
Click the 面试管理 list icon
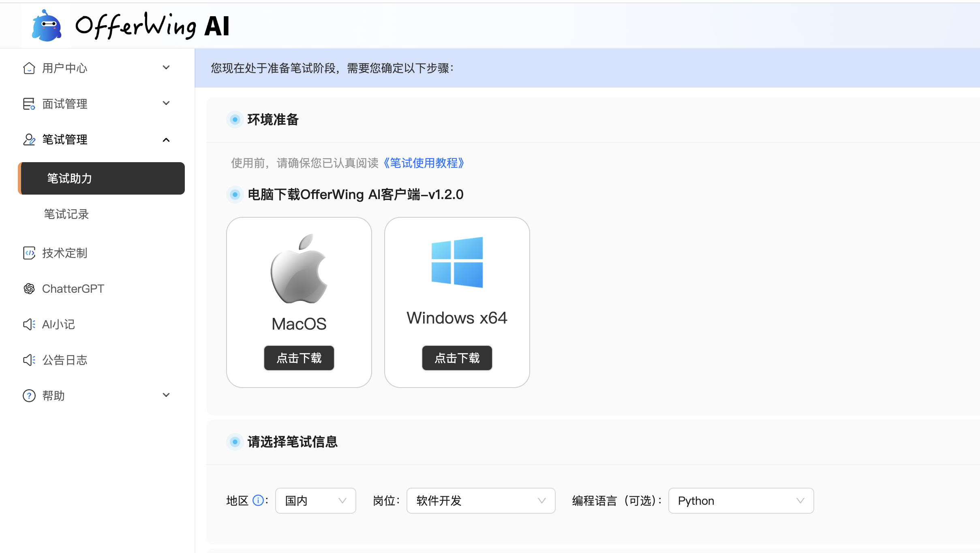[29, 104]
